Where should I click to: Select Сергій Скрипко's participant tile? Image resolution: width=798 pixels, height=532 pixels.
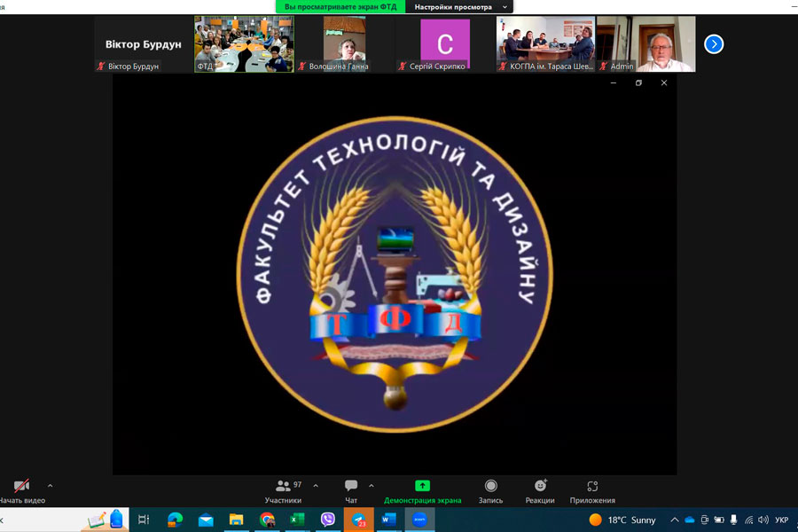click(x=445, y=43)
